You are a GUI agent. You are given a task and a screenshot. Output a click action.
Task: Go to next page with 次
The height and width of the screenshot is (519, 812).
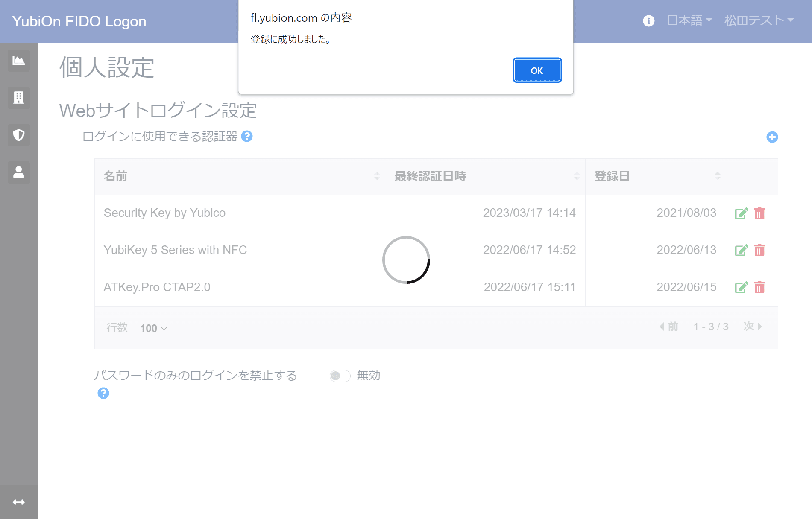click(x=753, y=327)
